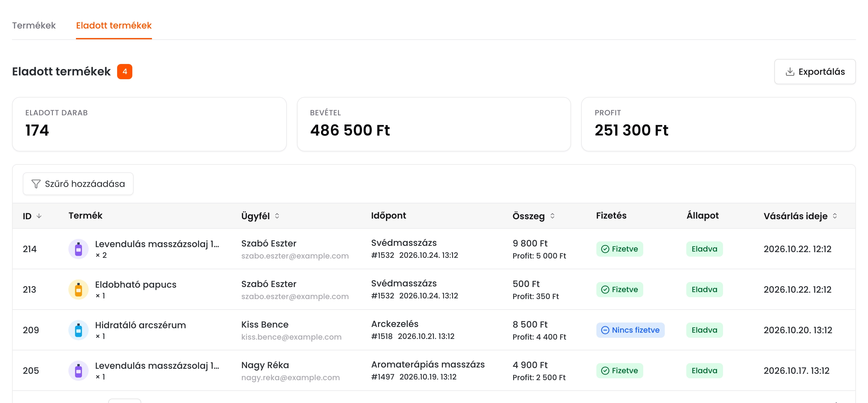Click the funnel icon in Szűrő hozzáadása

click(x=36, y=184)
